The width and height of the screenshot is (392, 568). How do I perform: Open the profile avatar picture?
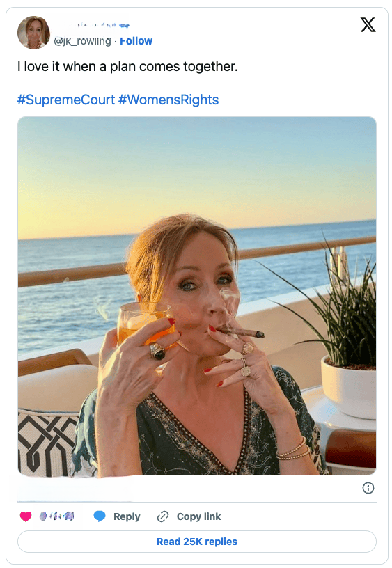point(33,32)
